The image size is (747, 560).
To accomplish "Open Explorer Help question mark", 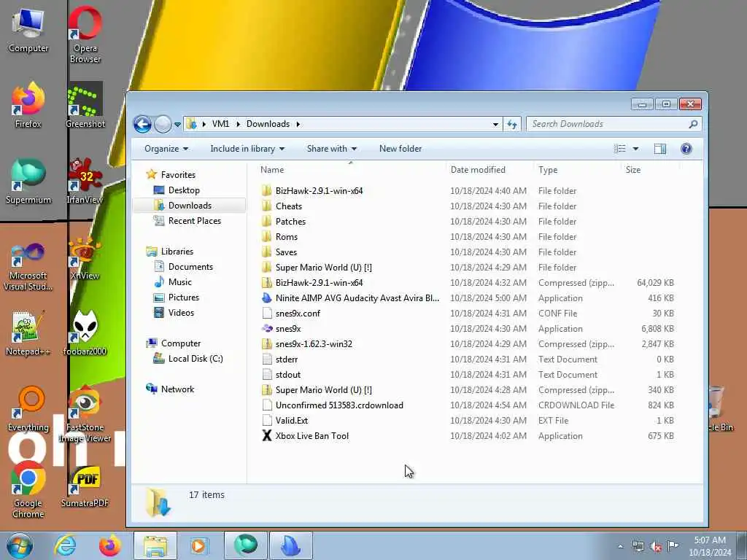I will 686,149.
